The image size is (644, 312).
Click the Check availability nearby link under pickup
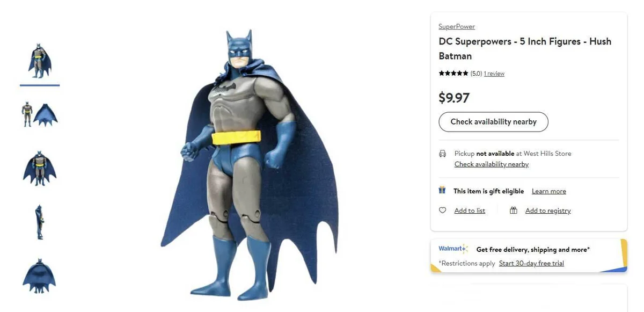pos(492,164)
